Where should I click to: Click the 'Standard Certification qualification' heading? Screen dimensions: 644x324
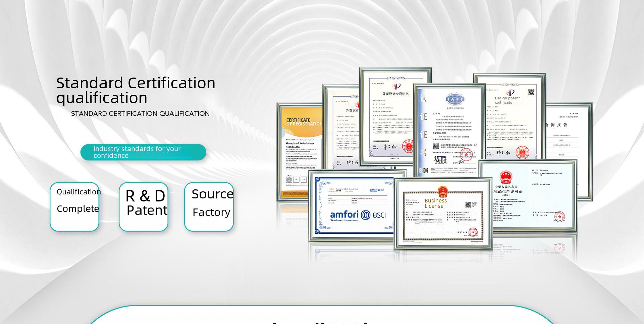(136, 90)
